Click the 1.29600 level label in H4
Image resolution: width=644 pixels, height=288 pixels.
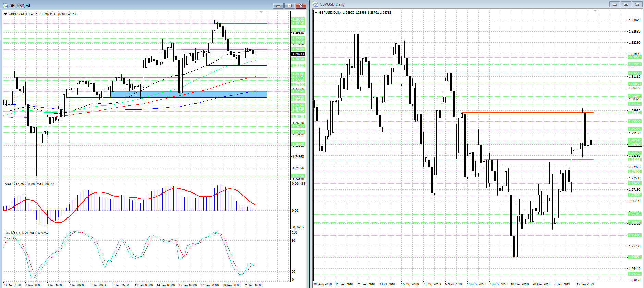point(298,30)
